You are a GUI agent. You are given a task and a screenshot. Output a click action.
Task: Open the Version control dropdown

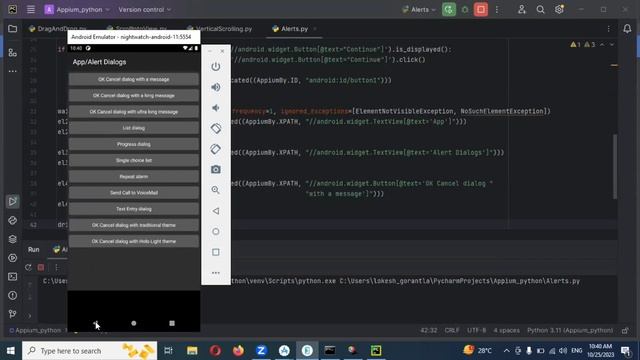coord(144,9)
